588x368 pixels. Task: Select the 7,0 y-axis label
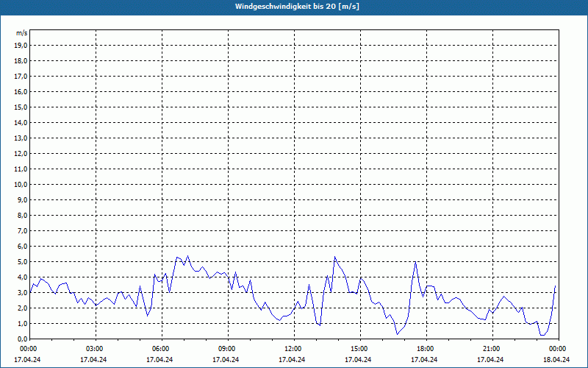[x=22, y=230]
